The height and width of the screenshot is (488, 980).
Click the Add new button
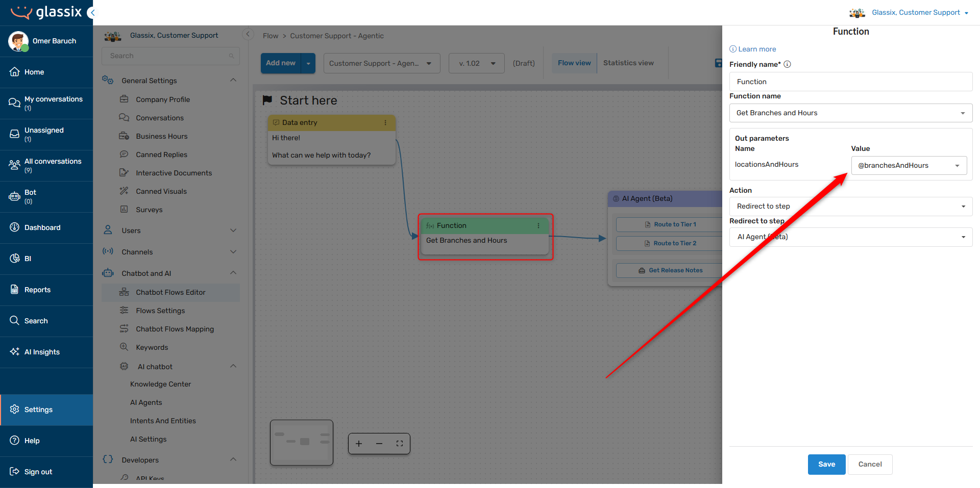(x=281, y=63)
